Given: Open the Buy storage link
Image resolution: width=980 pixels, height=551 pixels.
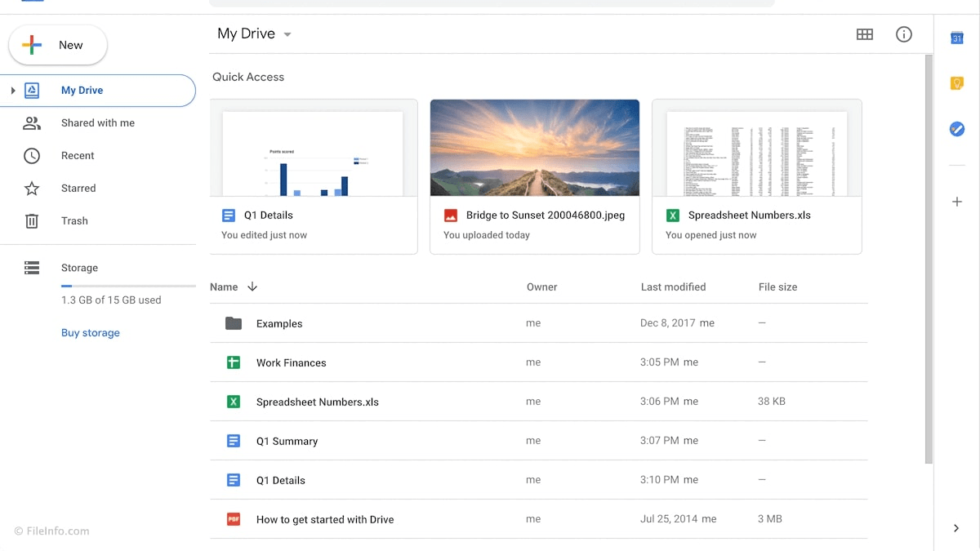Looking at the screenshot, I should click(x=90, y=332).
